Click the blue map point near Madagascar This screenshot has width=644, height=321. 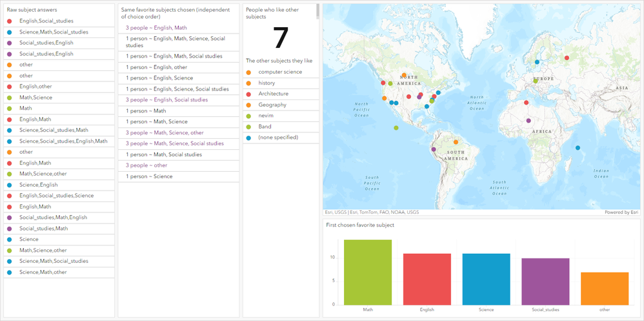(578, 147)
